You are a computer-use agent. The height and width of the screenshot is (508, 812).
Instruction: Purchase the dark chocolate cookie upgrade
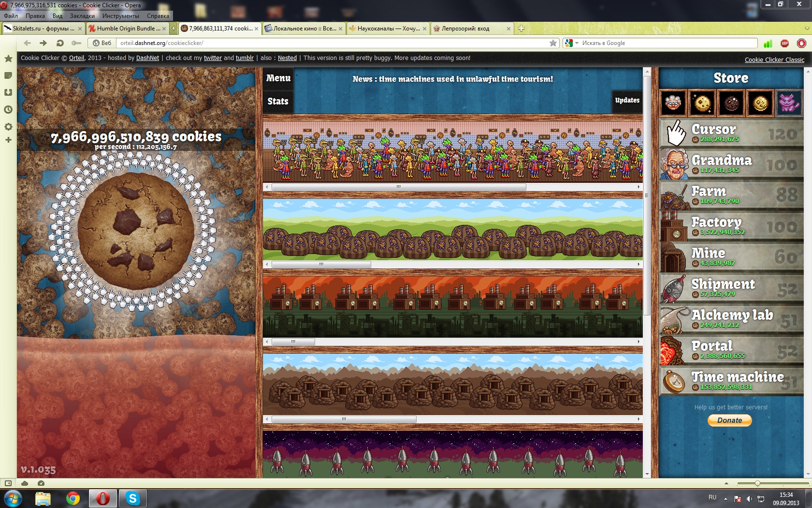[x=731, y=103]
